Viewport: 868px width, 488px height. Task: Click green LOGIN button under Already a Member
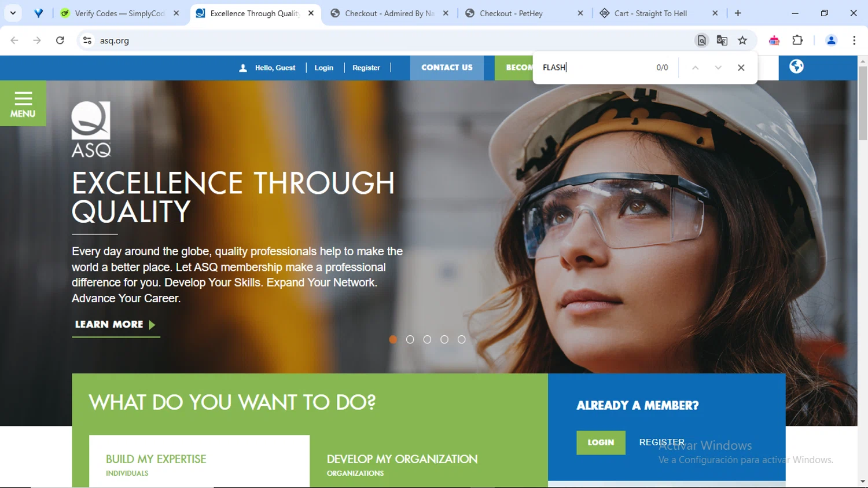click(601, 442)
